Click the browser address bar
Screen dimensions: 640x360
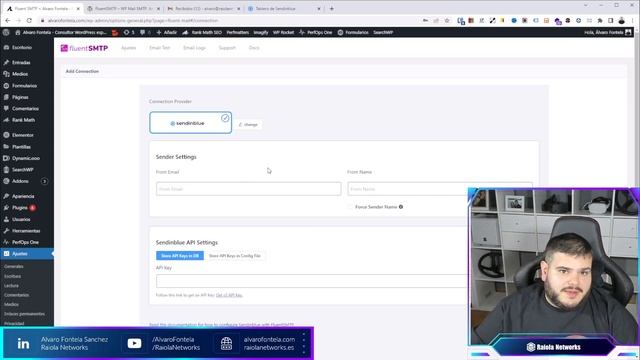(x=229, y=20)
